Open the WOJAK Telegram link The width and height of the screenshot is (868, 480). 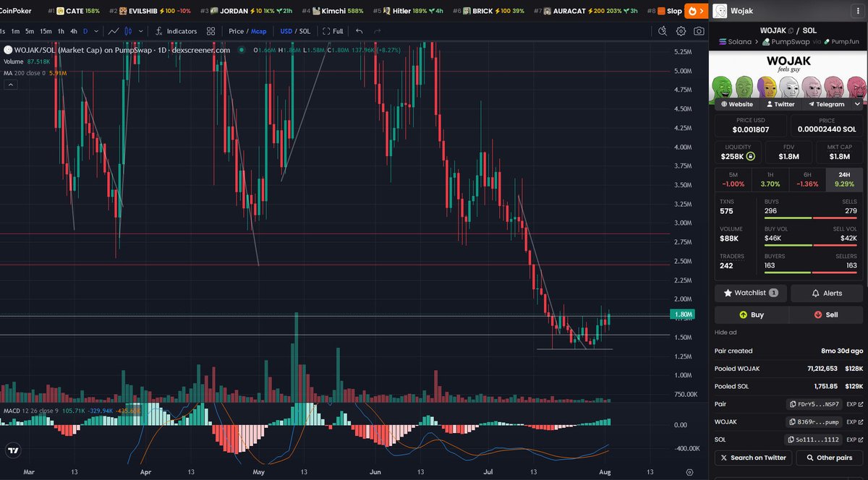pyautogui.click(x=826, y=104)
